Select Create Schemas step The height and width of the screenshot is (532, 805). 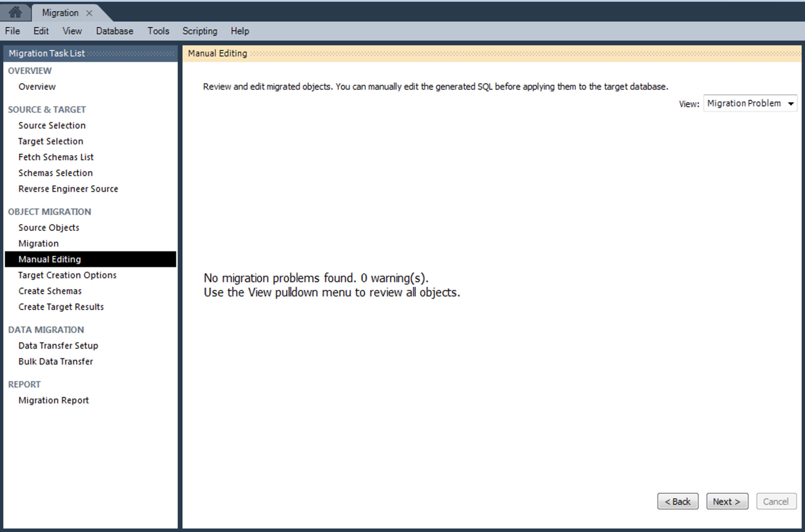[x=50, y=291]
